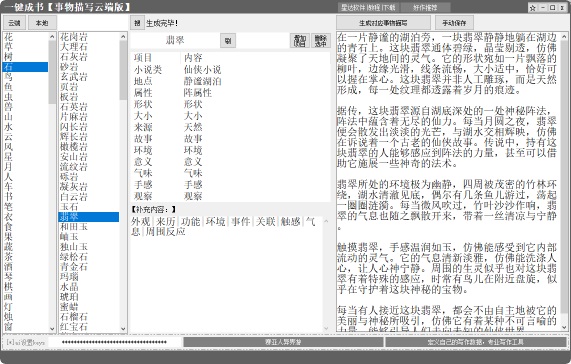Click the 生成对应事物描写 button
Viewport: 571px width, 364px height.
point(383,23)
